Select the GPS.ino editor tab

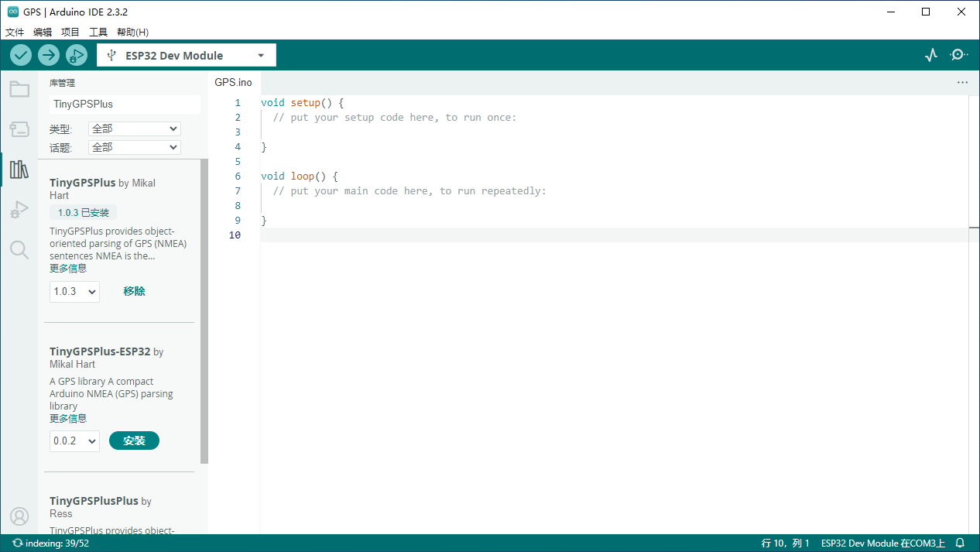[x=234, y=82]
